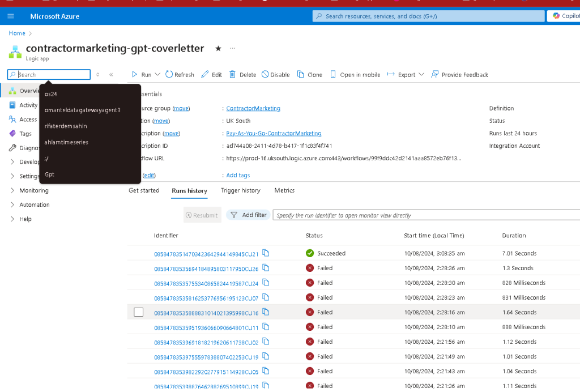Click the logic app icon beside the title
Image resolution: width=580 pixels, height=392 pixels.
[15, 52]
